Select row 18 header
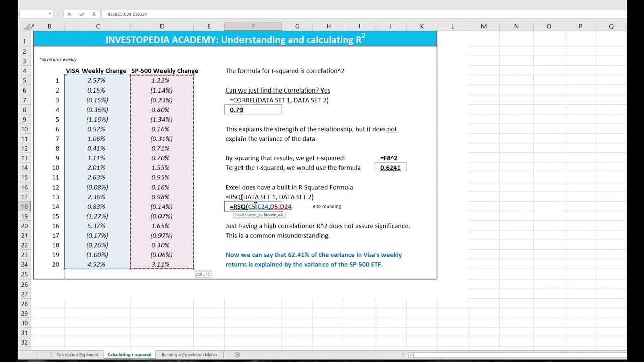The height and width of the screenshot is (362, 644). (24, 207)
